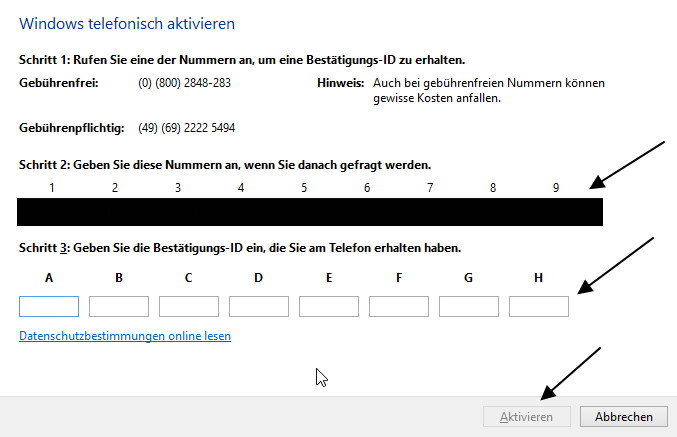Click confirmation ID input field E
Image resolution: width=677 pixels, height=437 pixels.
(x=329, y=306)
